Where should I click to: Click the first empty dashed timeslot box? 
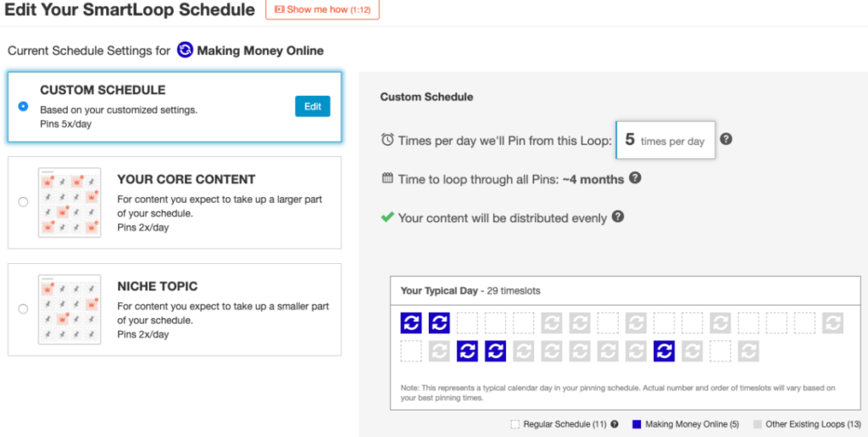pos(468,323)
